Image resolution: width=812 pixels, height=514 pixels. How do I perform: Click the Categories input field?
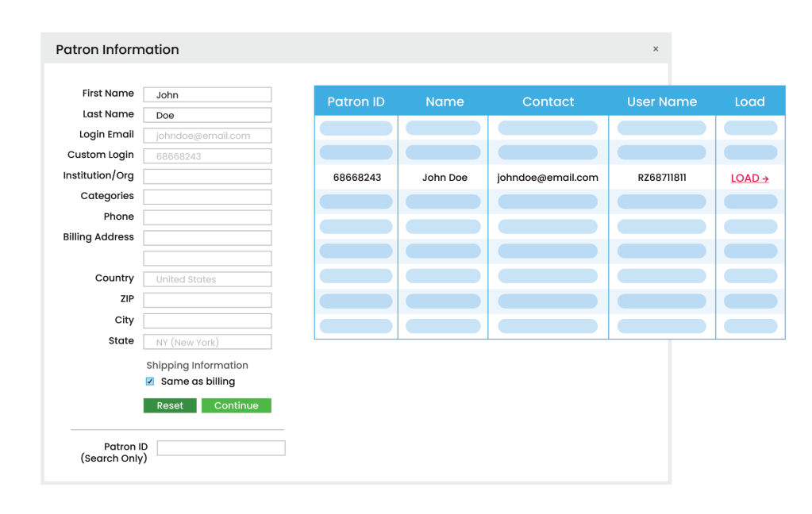click(x=207, y=197)
